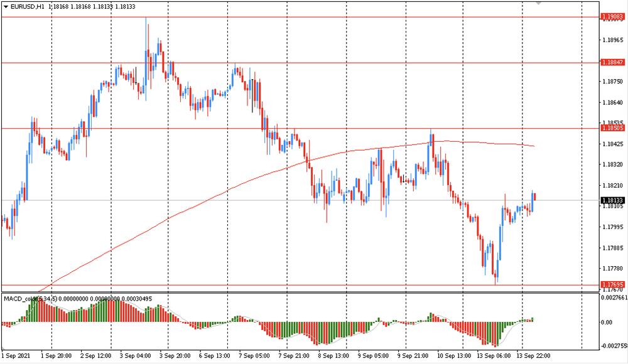
Task: Click the MACD zero level 0.00 label
Action: pyautogui.click(x=607, y=323)
